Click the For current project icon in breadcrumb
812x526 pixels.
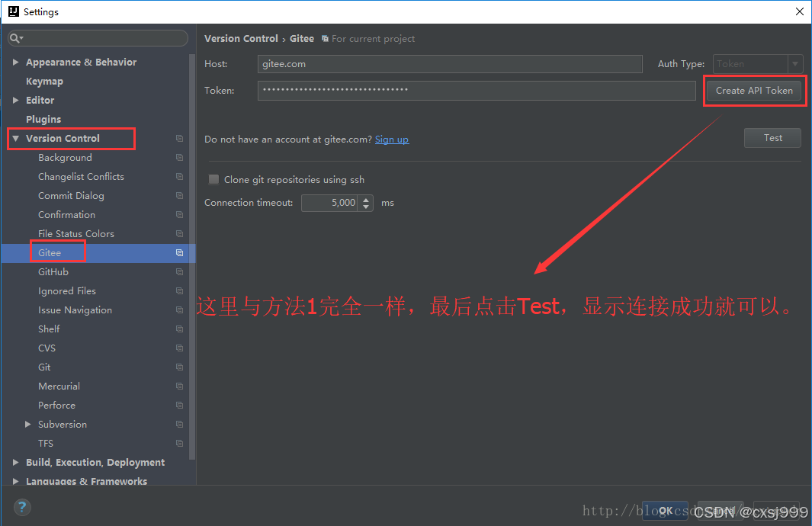(325, 39)
